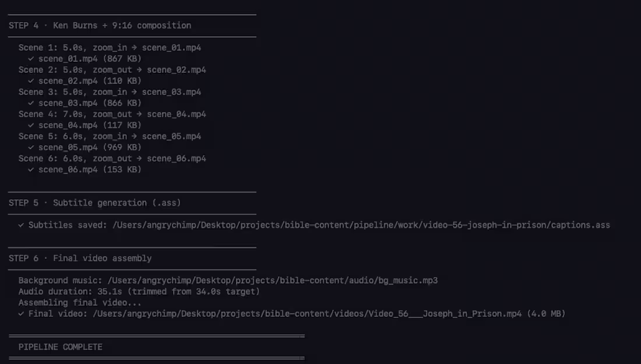Click the 'Scene 3: 5.0s, zoom_in → scene_03.mp4' line
641x364 pixels.
click(110, 92)
